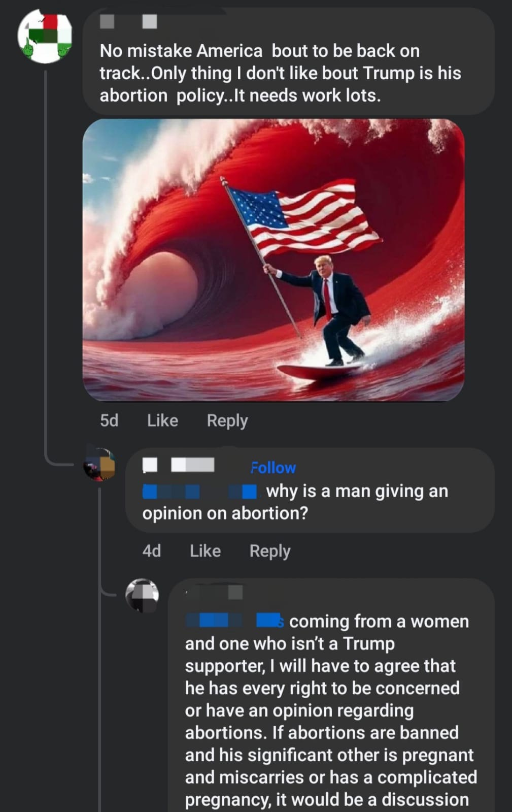Open the second commenter's avatar

[x=99, y=464]
